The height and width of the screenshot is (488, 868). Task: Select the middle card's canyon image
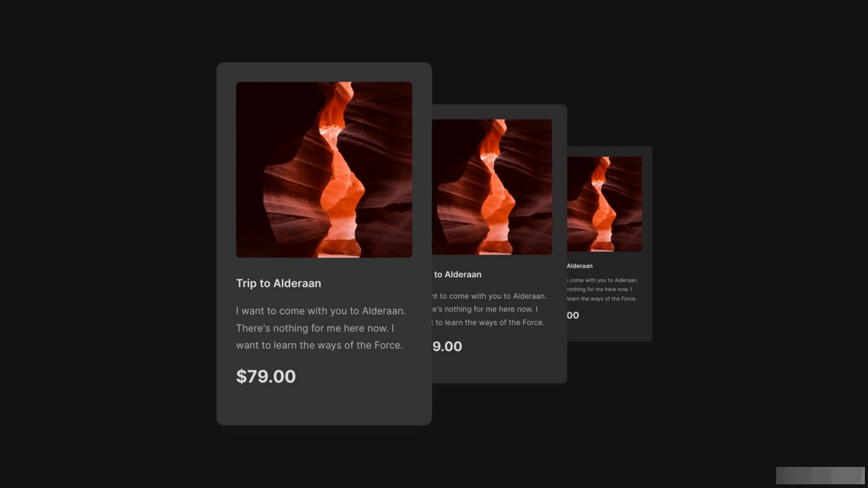point(492,187)
